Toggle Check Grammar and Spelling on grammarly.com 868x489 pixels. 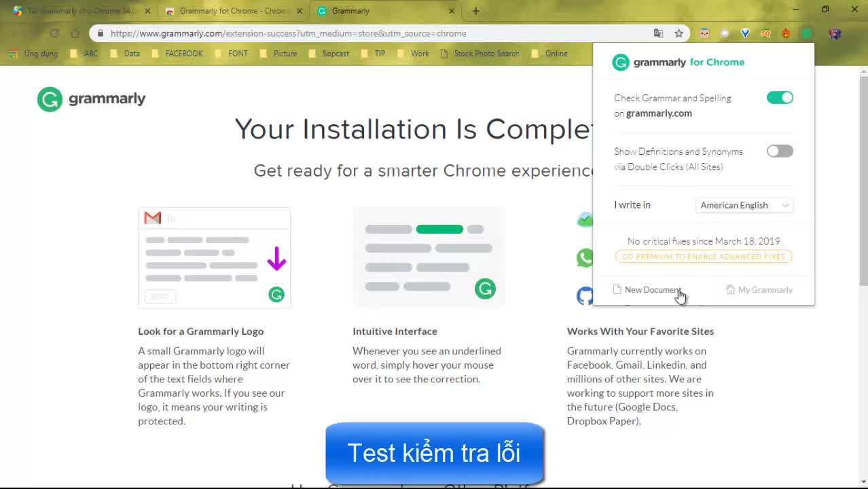780,98
